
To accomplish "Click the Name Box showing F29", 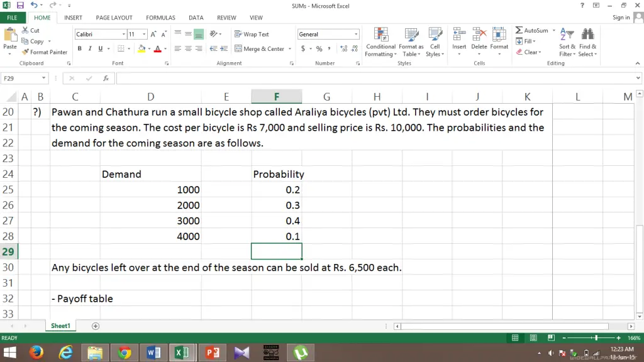I will click(x=21, y=78).
